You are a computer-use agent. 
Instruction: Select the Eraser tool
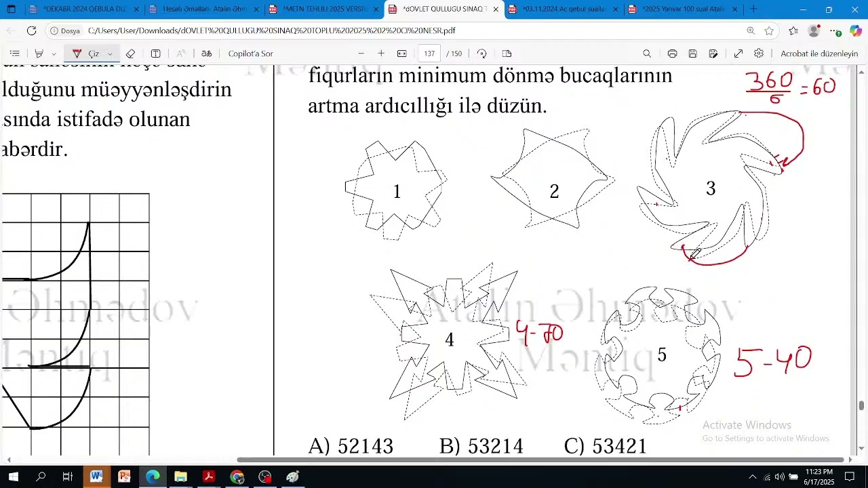[130, 54]
